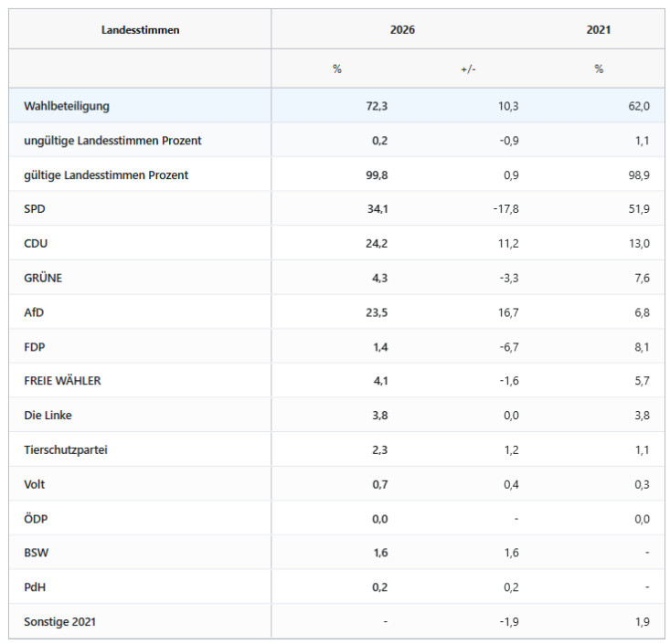Image resolution: width=670 pixels, height=644 pixels.
Task: Click the ungültige Landesstimmen Prozent label
Action: (112, 141)
